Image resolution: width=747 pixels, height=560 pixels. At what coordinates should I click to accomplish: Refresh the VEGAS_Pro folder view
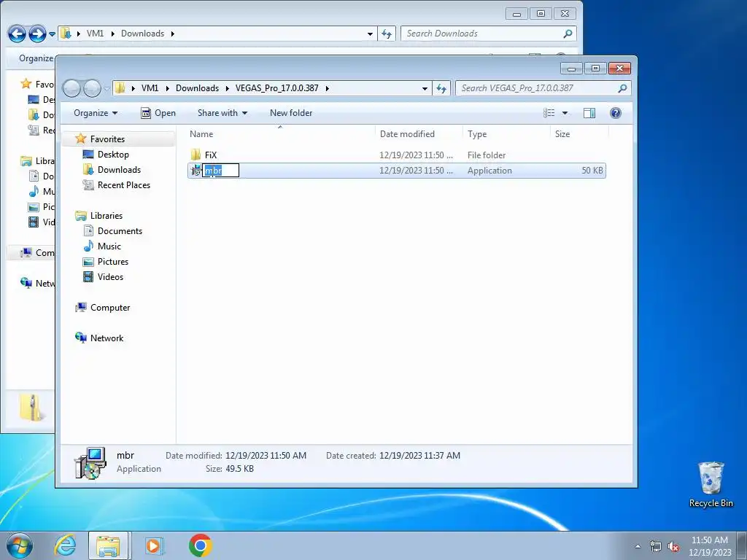pyautogui.click(x=441, y=88)
